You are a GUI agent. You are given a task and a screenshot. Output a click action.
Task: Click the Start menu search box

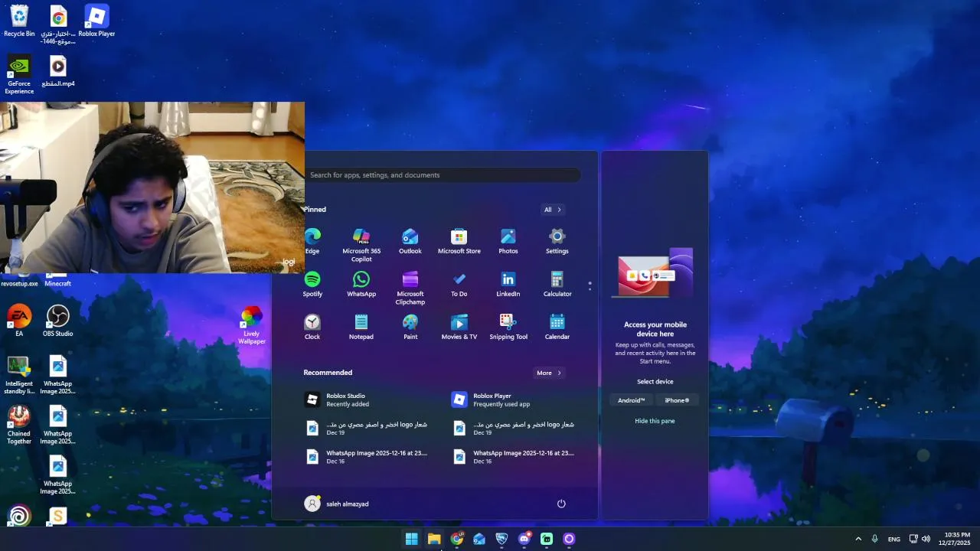443,175
